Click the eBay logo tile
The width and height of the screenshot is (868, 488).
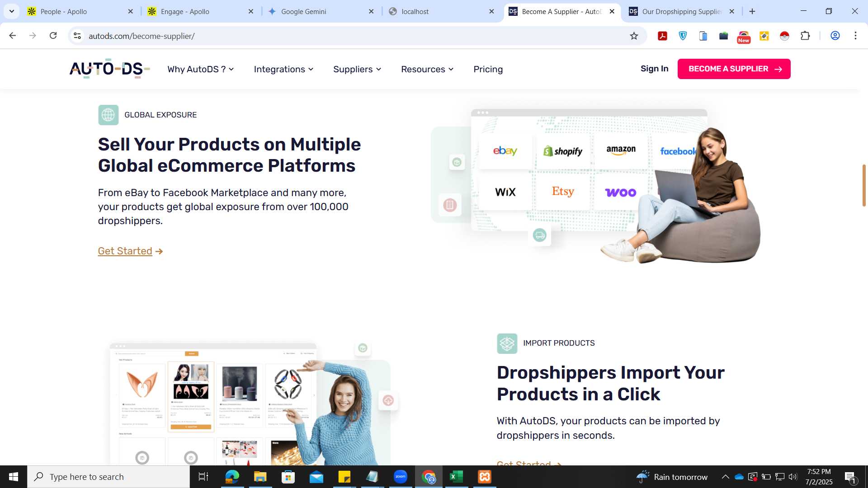[505, 151]
